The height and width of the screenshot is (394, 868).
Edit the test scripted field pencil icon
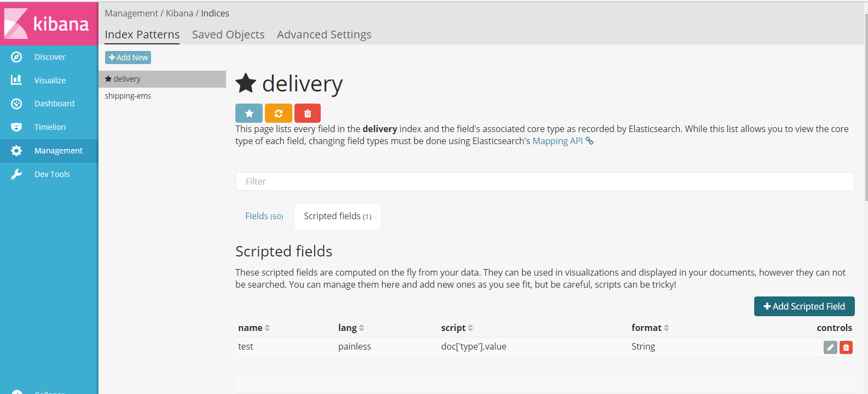830,347
